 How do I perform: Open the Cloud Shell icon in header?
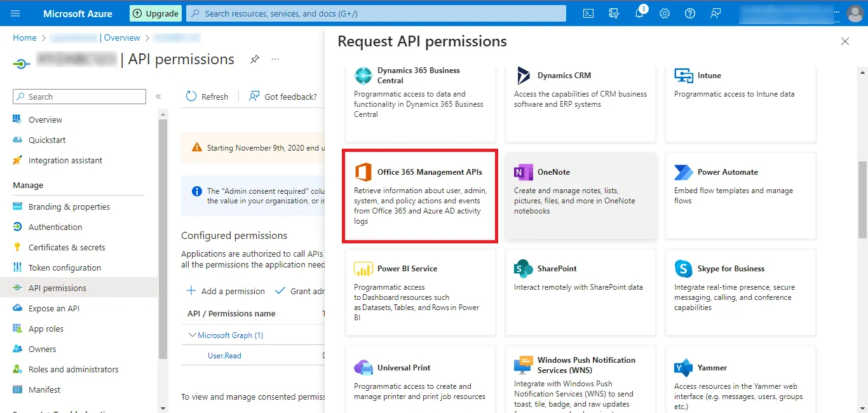pos(588,13)
